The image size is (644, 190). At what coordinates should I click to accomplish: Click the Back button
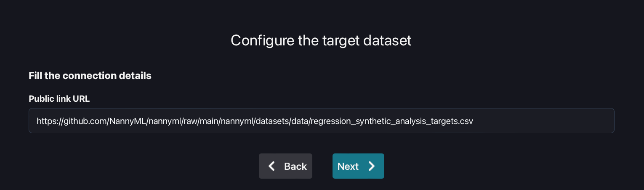pos(285,166)
